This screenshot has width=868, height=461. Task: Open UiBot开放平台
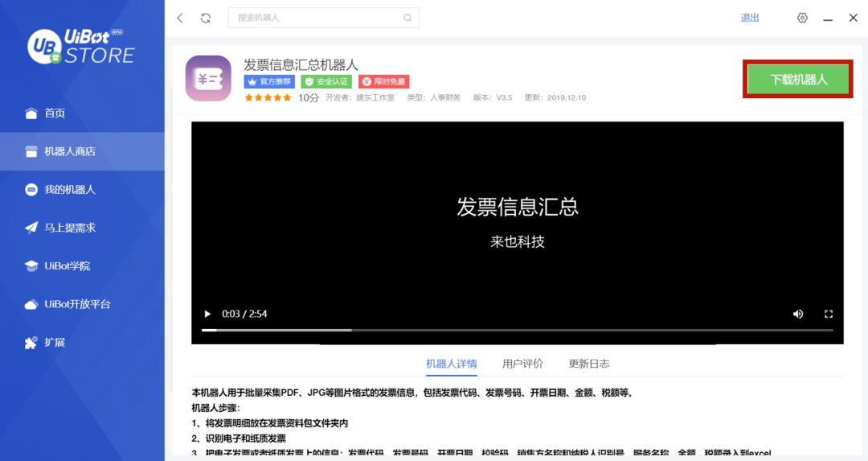(x=82, y=304)
